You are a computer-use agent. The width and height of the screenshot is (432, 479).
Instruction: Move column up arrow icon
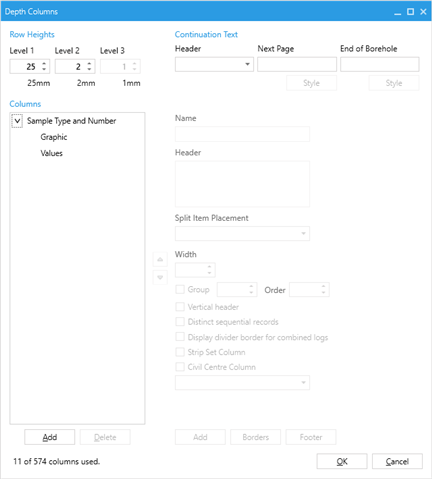[160, 259]
